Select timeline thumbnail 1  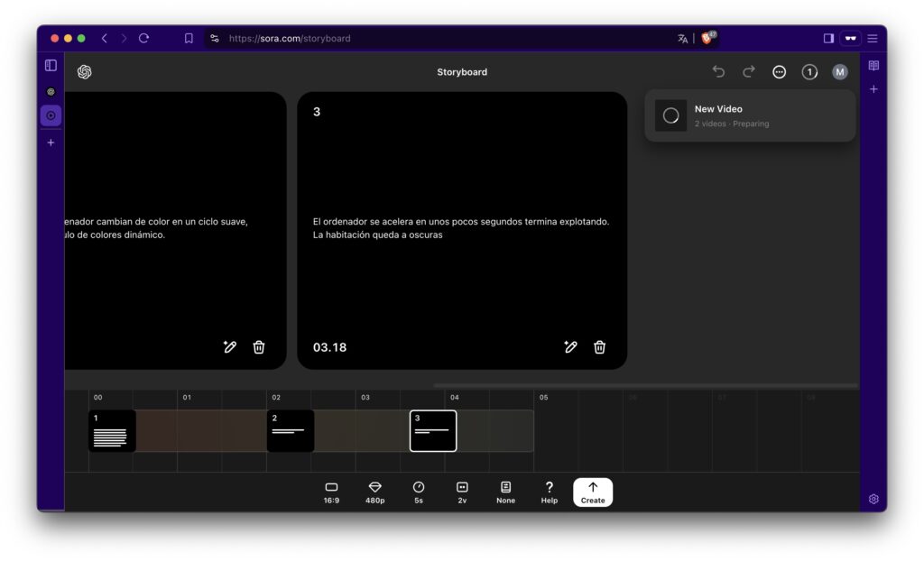click(112, 431)
